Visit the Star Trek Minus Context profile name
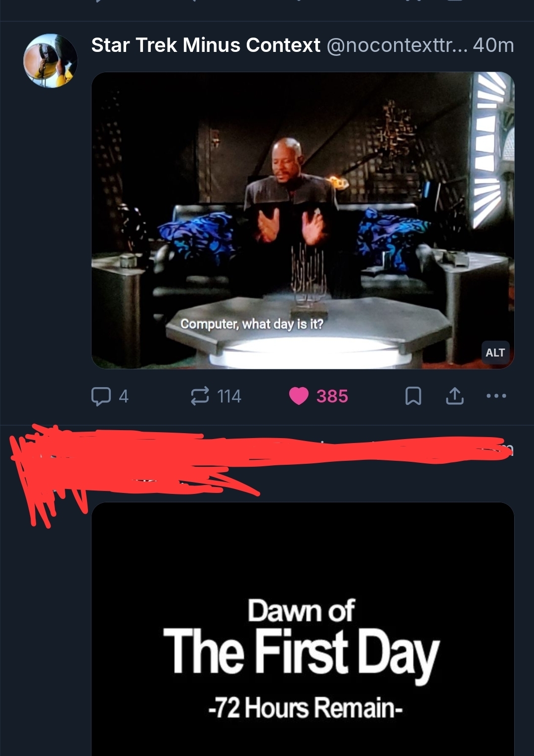The width and height of the screenshot is (534, 756). (206, 45)
